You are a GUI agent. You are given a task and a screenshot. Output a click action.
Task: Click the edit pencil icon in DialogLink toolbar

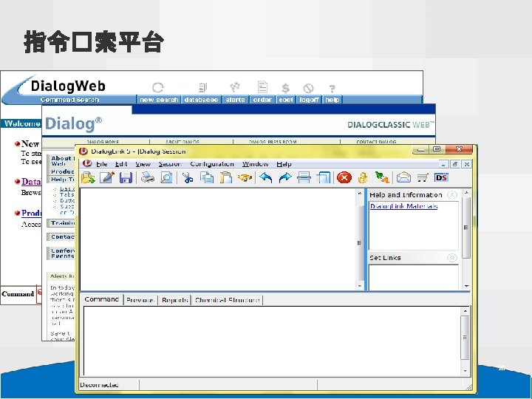(x=107, y=178)
